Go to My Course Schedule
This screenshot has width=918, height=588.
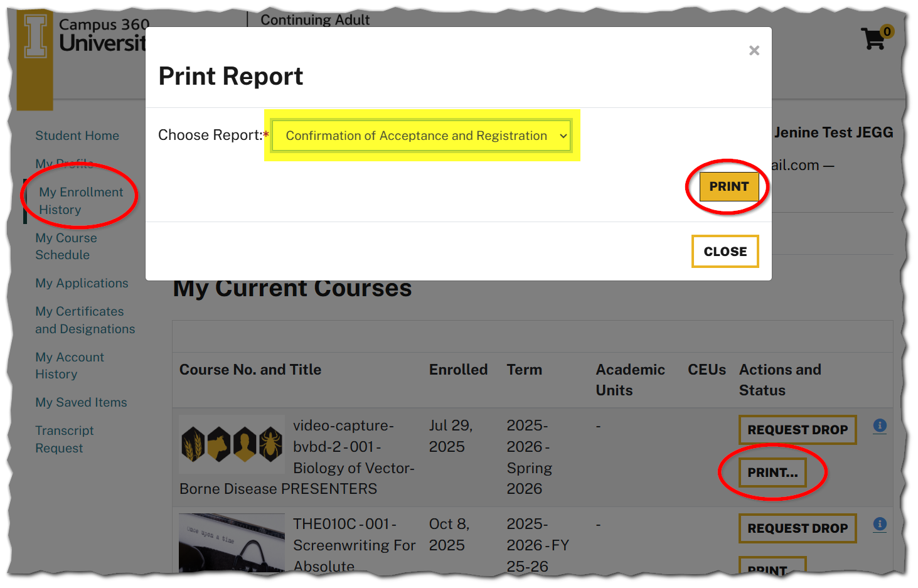(66, 246)
